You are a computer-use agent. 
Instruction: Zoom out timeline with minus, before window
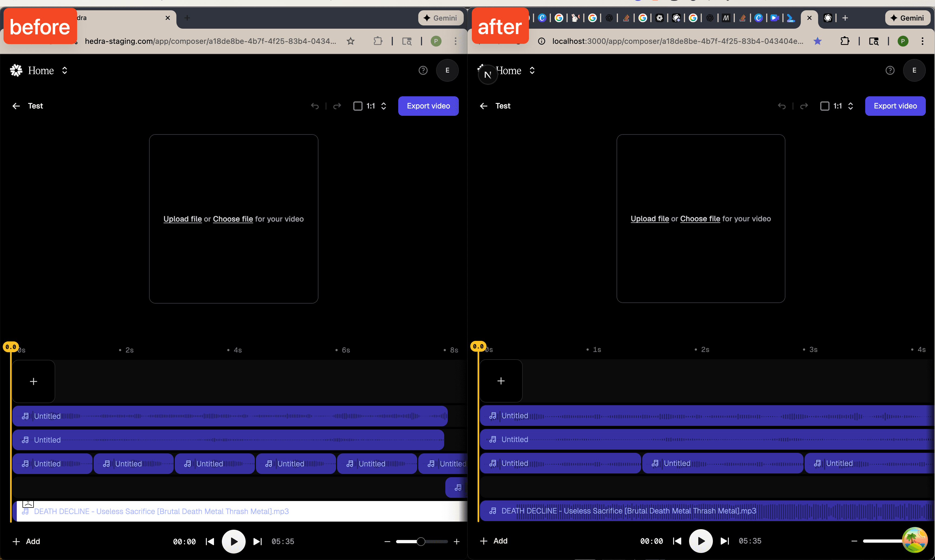click(x=387, y=542)
